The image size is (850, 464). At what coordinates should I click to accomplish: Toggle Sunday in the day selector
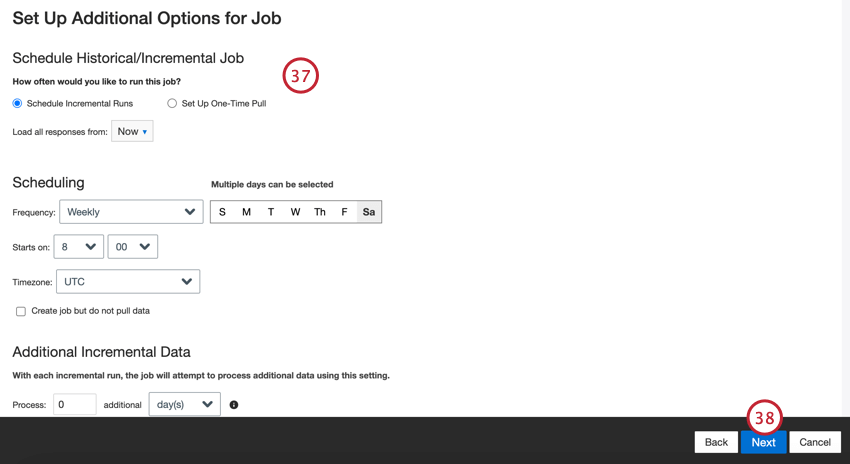coord(222,212)
